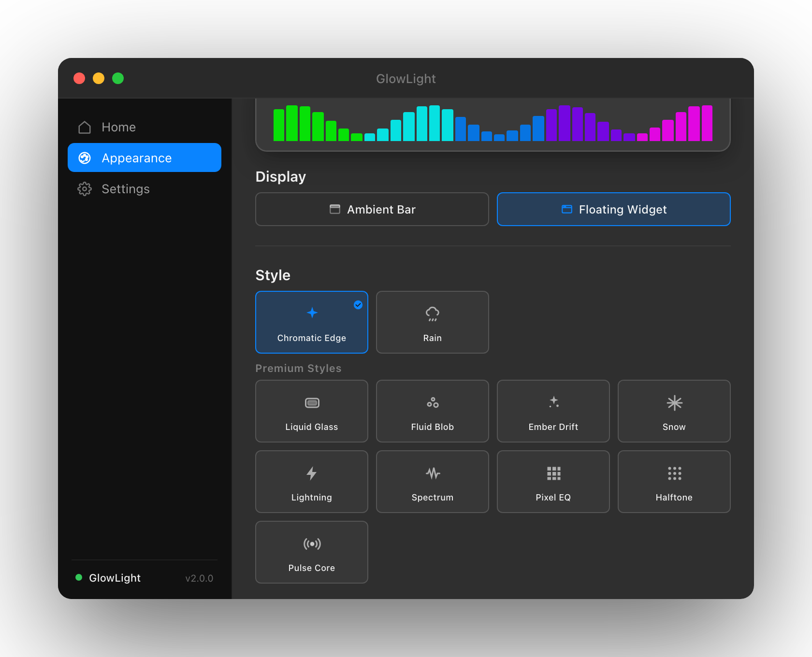The image size is (812, 657).
Task: Select the Appearance sidebar item
Action: click(x=145, y=157)
